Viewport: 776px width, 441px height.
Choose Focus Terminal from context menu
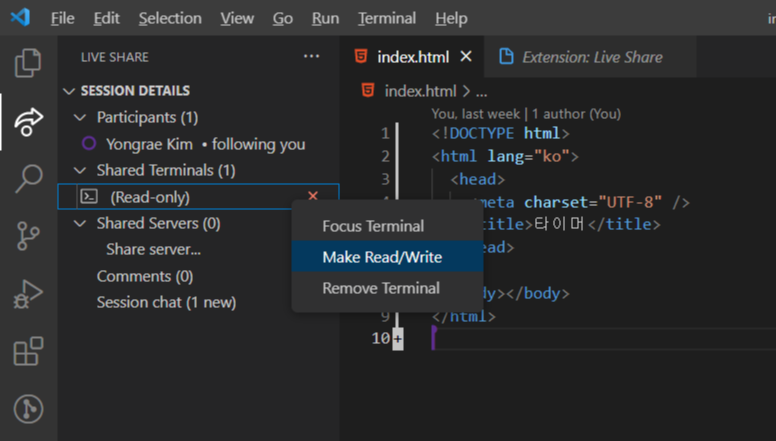tap(387, 226)
